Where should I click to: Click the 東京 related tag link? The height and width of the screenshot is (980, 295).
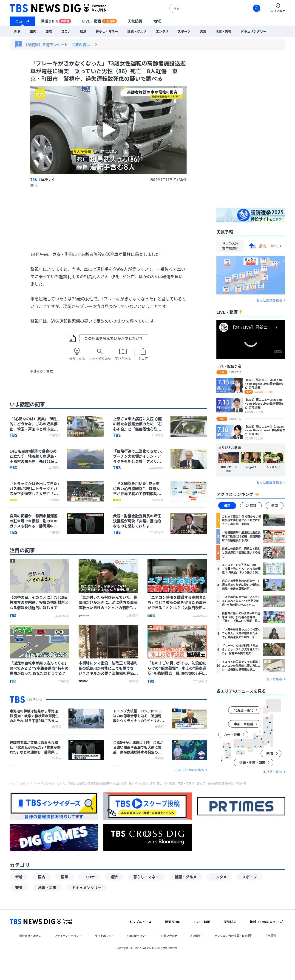[x=49, y=372]
